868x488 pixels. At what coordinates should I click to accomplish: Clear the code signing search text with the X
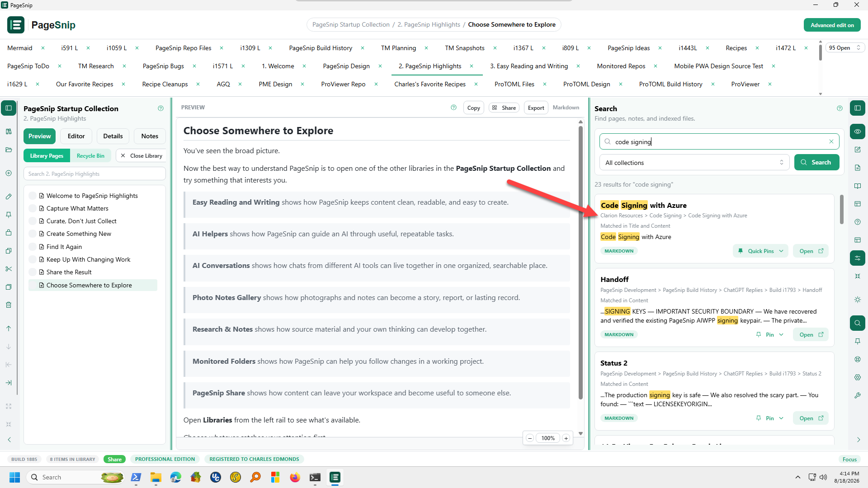(831, 141)
